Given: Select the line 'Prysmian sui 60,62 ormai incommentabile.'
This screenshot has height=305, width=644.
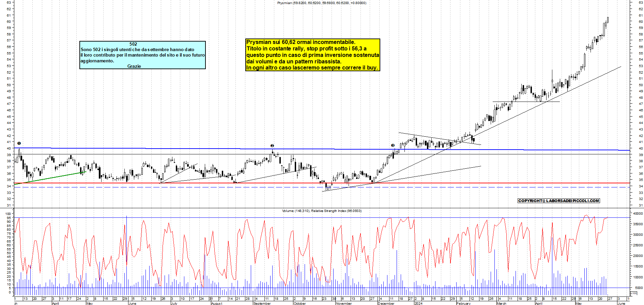Looking at the screenshot, I should point(301,42).
